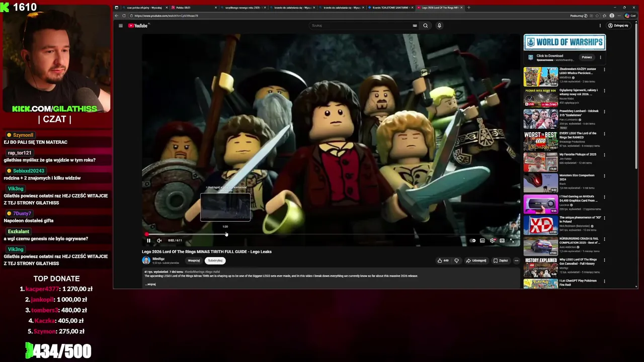
Task: Open options menu for Zbudowałem KAŻDY video
Action: tap(604, 69)
